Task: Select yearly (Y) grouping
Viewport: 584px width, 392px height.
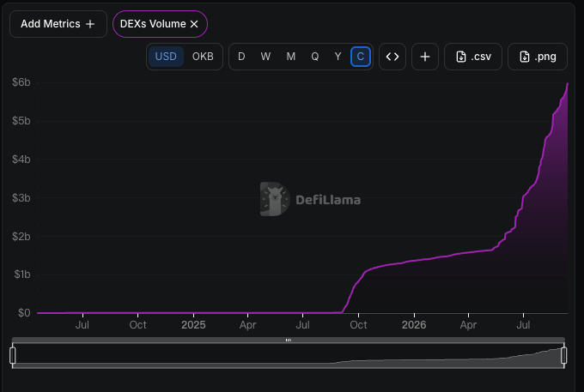Action: pyautogui.click(x=338, y=57)
